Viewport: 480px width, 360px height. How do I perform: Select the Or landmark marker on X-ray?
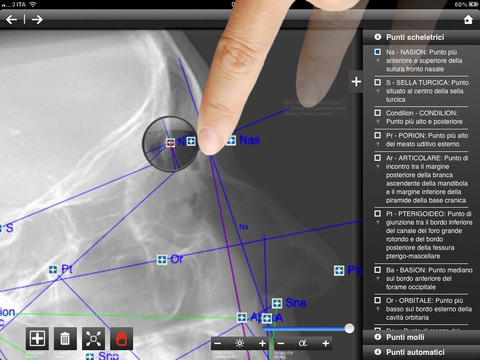point(162,259)
